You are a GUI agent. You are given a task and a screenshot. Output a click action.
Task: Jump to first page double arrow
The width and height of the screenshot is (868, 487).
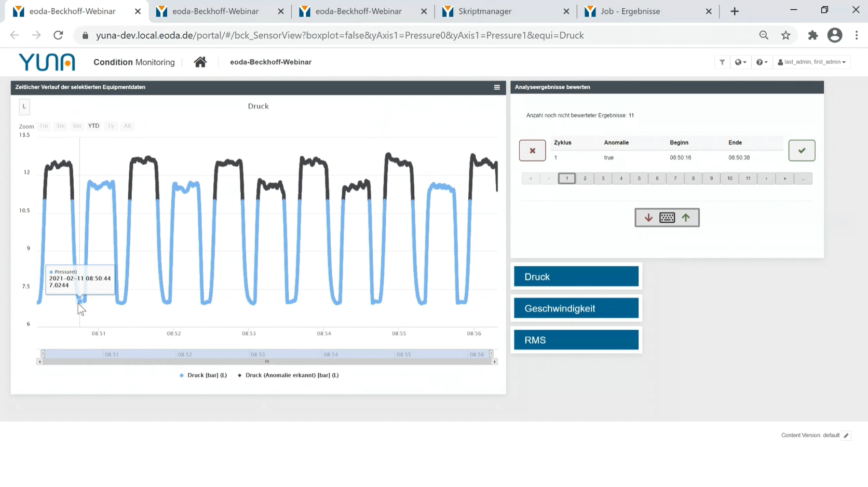click(531, 179)
